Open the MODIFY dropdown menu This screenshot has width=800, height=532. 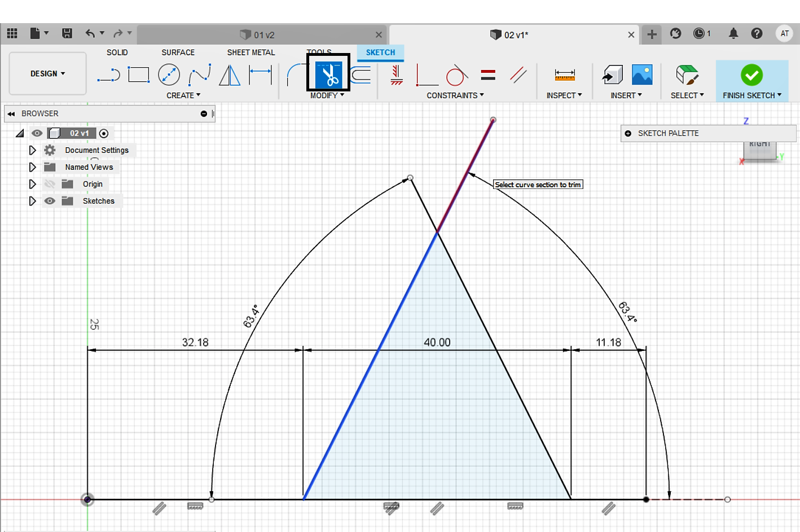[327, 95]
